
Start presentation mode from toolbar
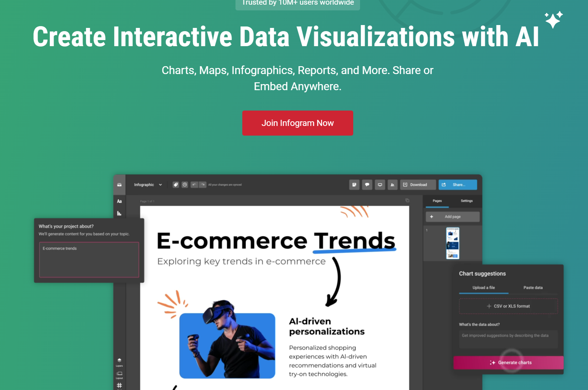[x=380, y=185]
